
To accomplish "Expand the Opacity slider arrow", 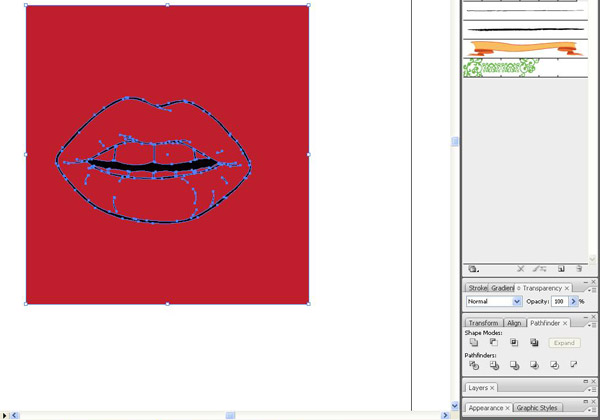I will pyautogui.click(x=573, y=301).
